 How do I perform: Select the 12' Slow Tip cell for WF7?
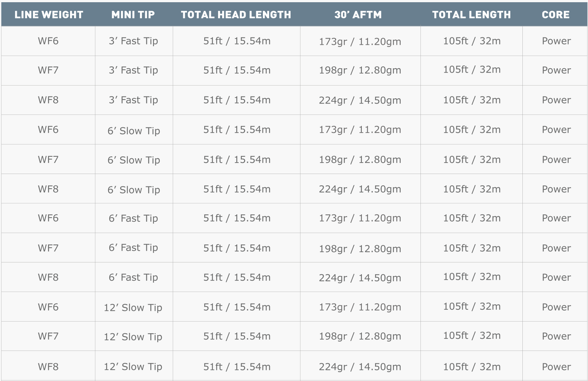[133, 337]
